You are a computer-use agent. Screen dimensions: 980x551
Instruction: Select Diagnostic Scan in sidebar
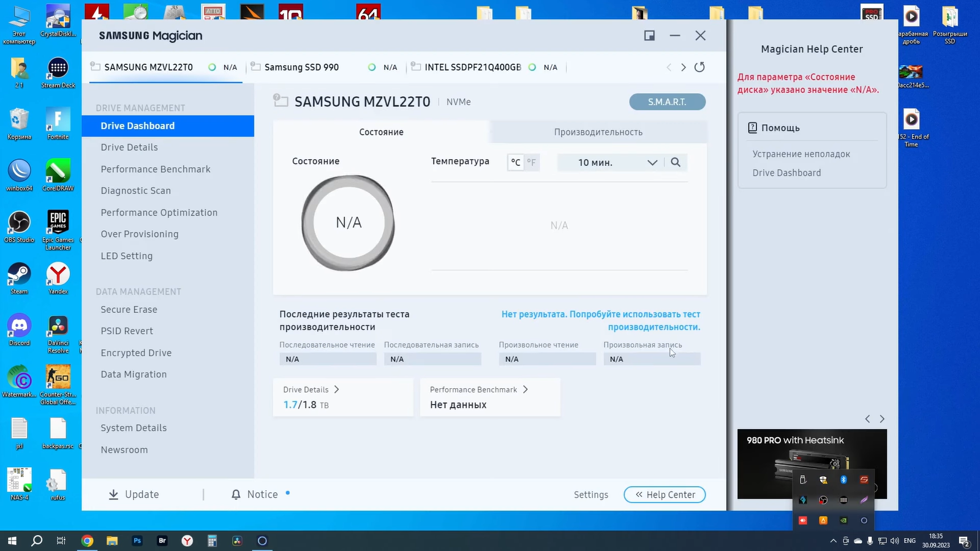(x=136, y=191)
